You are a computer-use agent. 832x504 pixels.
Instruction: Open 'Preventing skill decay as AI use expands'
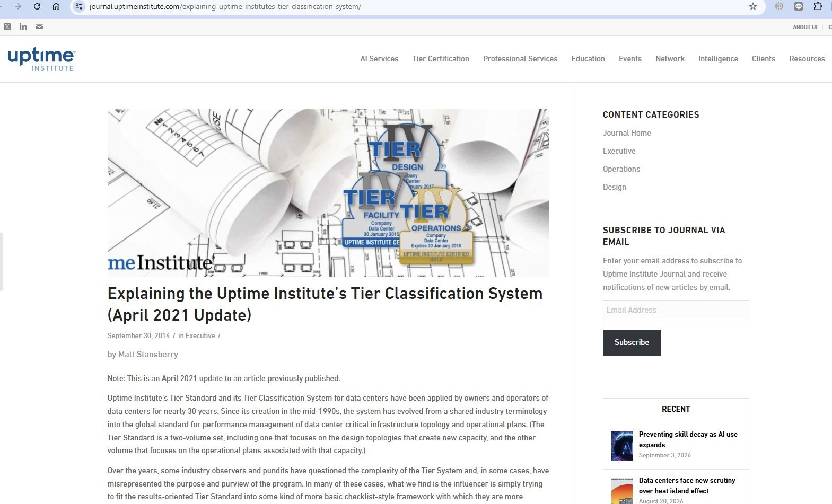click(x=688, y=439)
